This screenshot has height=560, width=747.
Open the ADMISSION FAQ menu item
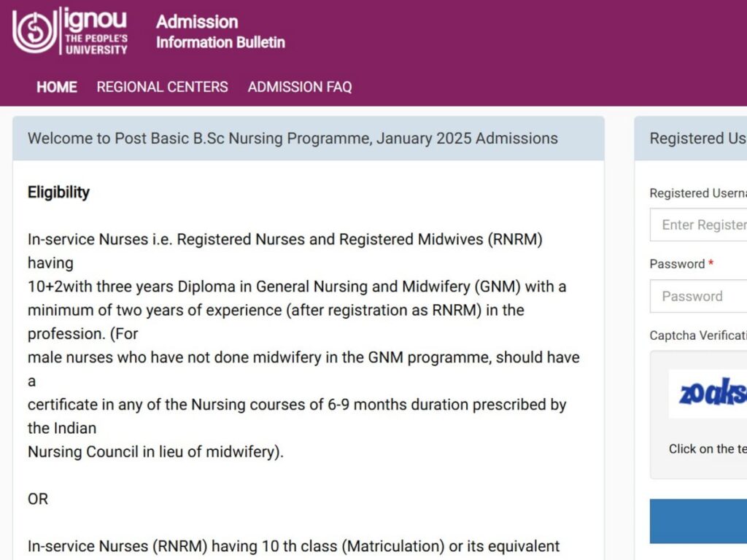click(x=300, y=87)
